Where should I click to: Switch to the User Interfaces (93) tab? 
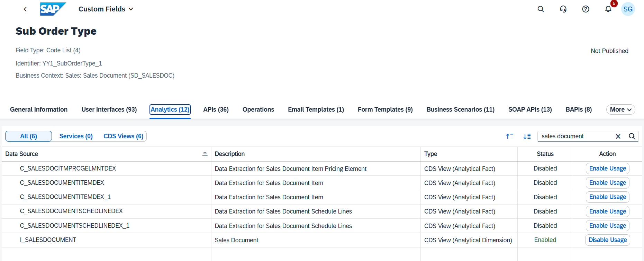[x=109, y=110]
